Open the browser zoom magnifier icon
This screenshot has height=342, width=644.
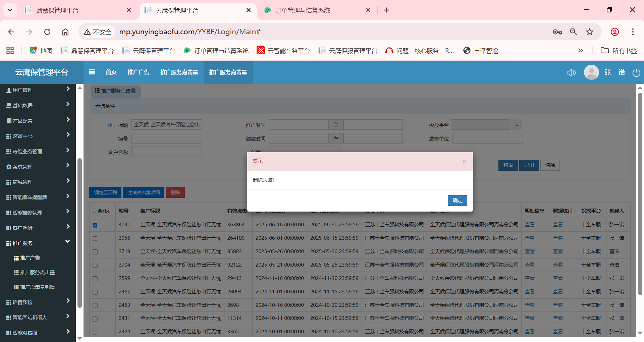tap(573, 32)
